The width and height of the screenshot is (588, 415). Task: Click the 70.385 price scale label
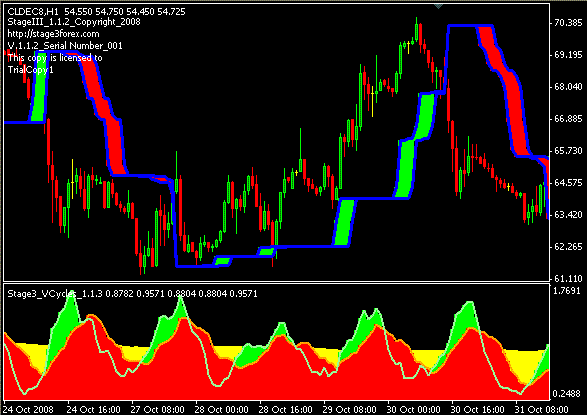pos(568,23)
